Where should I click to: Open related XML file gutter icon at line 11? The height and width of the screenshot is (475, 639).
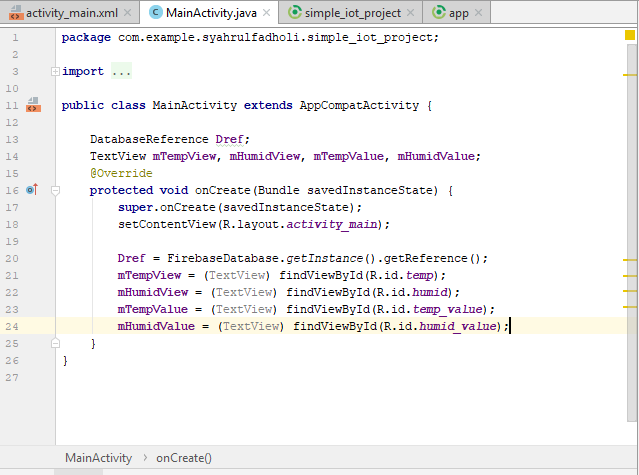[33, 105]
